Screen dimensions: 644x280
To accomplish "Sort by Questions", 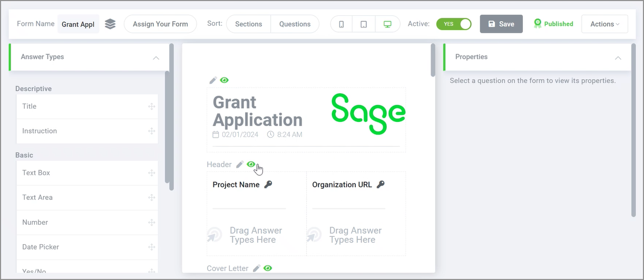I will click(295, 24).
